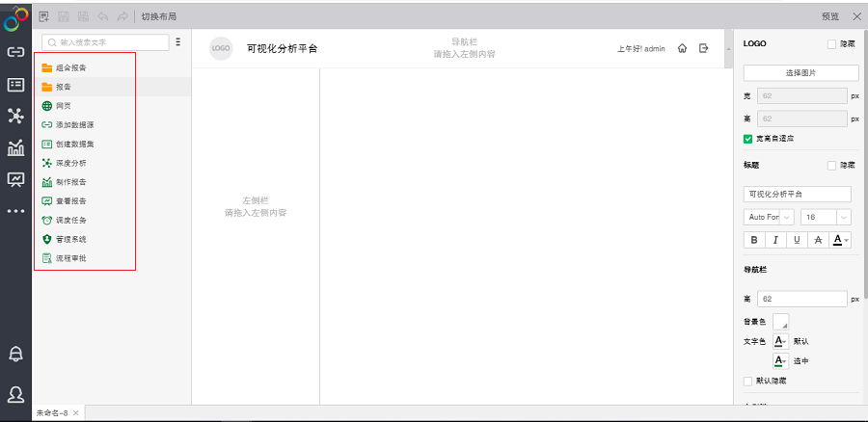Open the font size 16 dropdown

pyautogui.click(x=827, y=218)
